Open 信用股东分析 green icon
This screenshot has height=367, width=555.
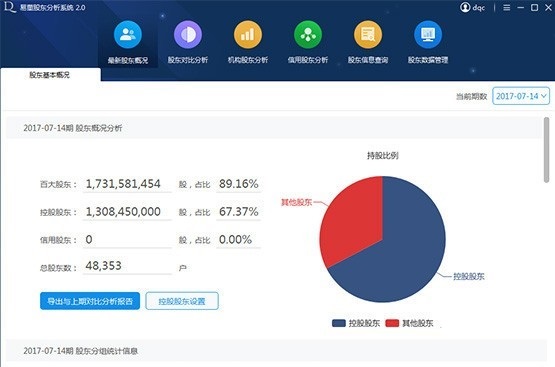click(x=308, y=35)
